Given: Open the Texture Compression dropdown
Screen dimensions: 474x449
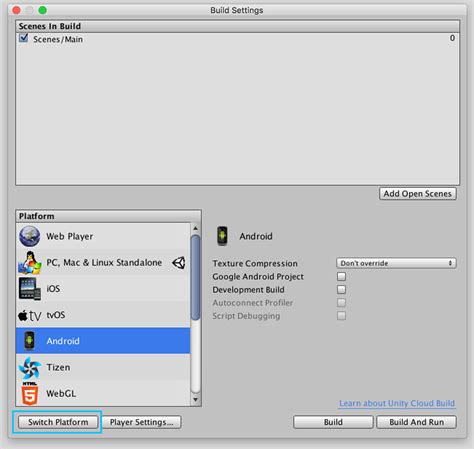Looking at the screenshot, I should [396, 263].
